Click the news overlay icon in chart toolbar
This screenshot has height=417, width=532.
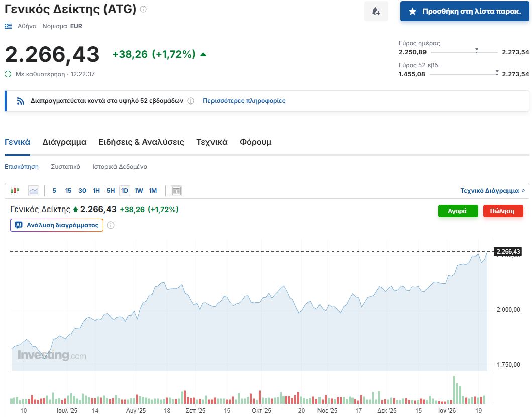[176, 191]
